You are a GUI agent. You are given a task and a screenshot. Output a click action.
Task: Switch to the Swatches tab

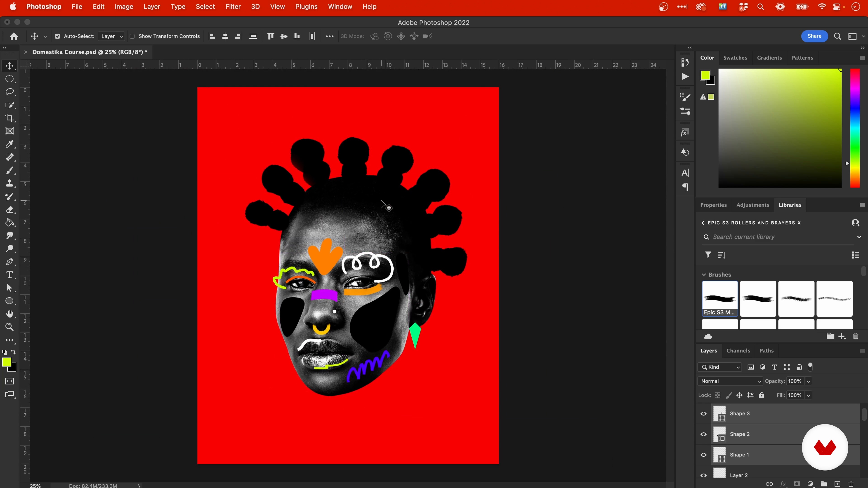[x=735, y=58]
